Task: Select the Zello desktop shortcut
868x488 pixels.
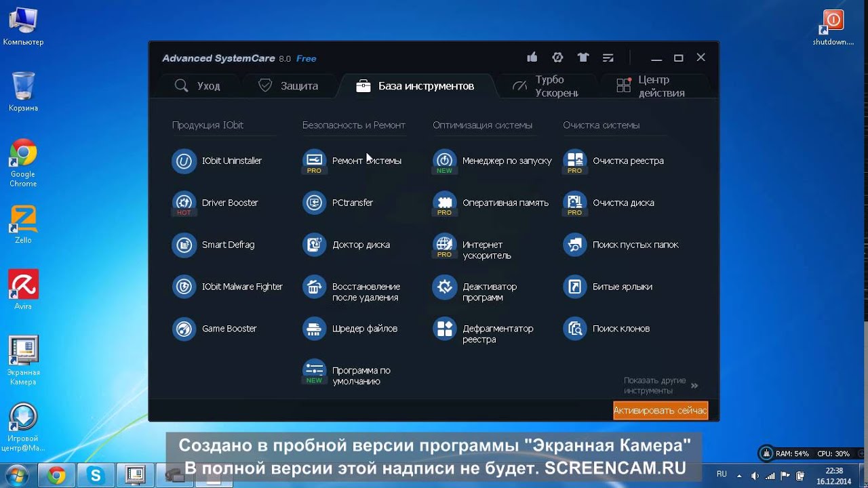Action: 23,224
